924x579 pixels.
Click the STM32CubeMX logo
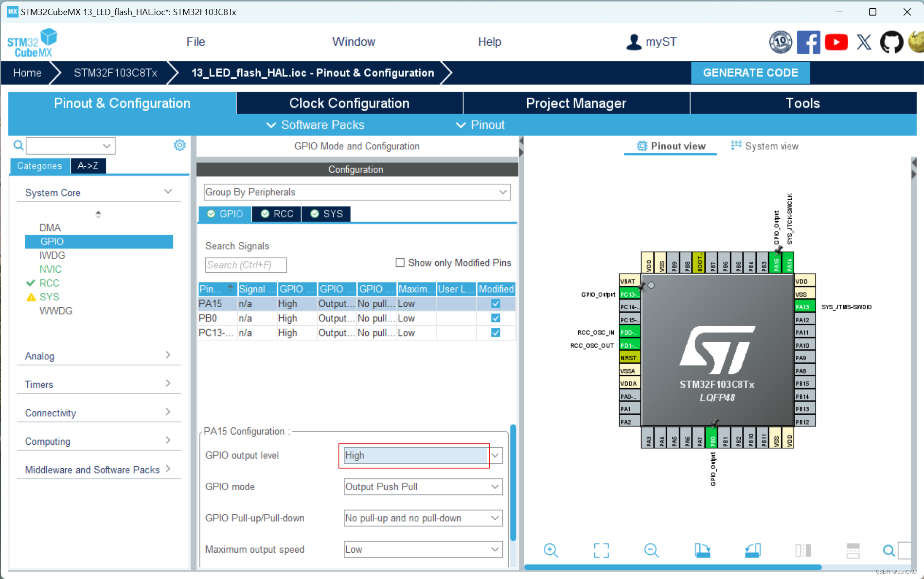point(32,43)
